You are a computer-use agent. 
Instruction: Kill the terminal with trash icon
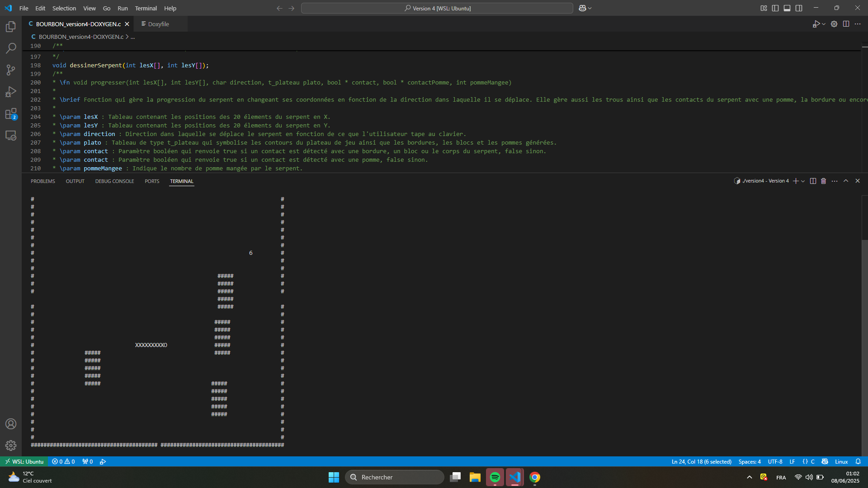coord(823,181)
